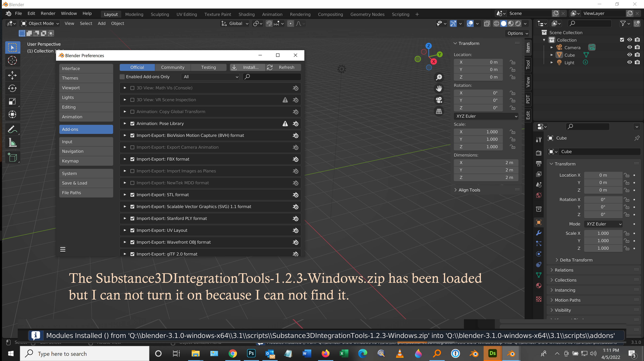Zoom the viewport using the magnifier icon
Viewport: 644px width, 361px height.
(x=439, y=77)
